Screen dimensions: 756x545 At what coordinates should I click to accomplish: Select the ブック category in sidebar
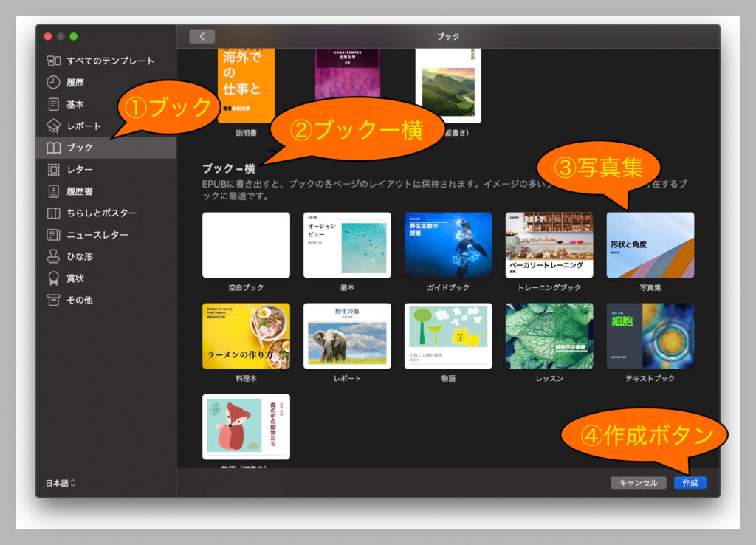tap(106, 148)
